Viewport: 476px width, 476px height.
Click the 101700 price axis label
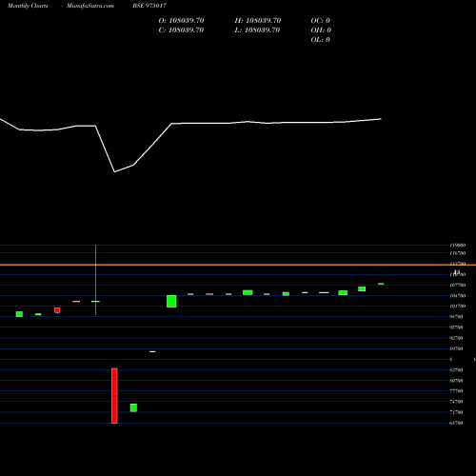(458, 307)
